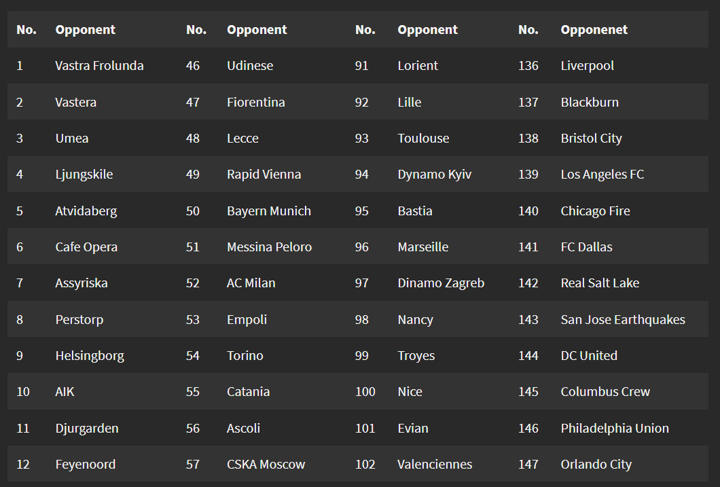Click the first No. column header
Viewport: 720px width, 487px height.
(26, 30)
